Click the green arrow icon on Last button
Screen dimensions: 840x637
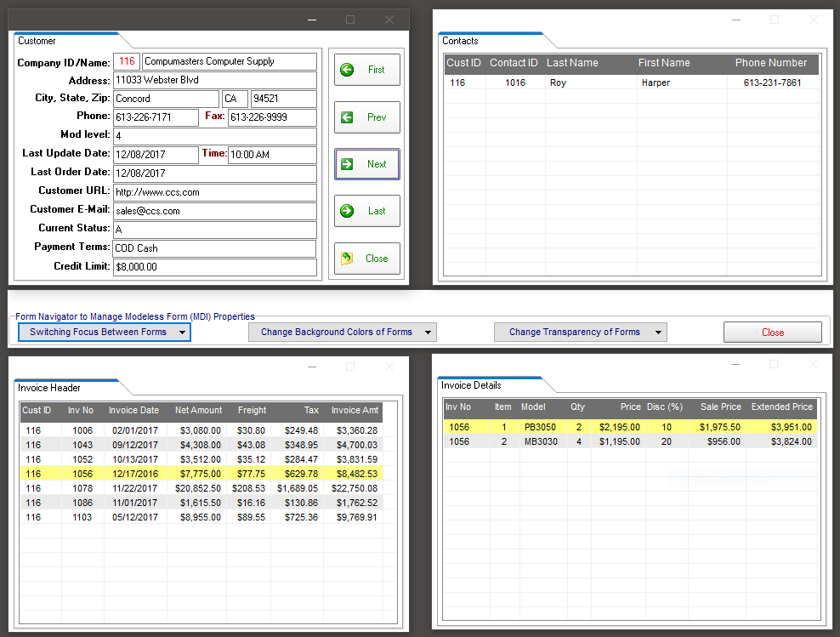coord(347,211)
